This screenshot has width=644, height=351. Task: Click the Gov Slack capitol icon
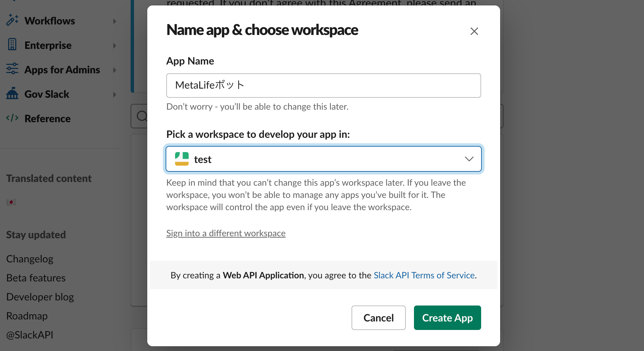pos(12,93)
